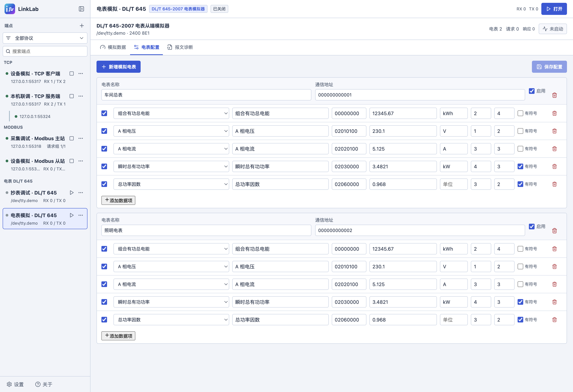Open 组合有功总电能 dropdown in 车间总表
The width and height of the screenshot is (573, 392).
[171, 113]
